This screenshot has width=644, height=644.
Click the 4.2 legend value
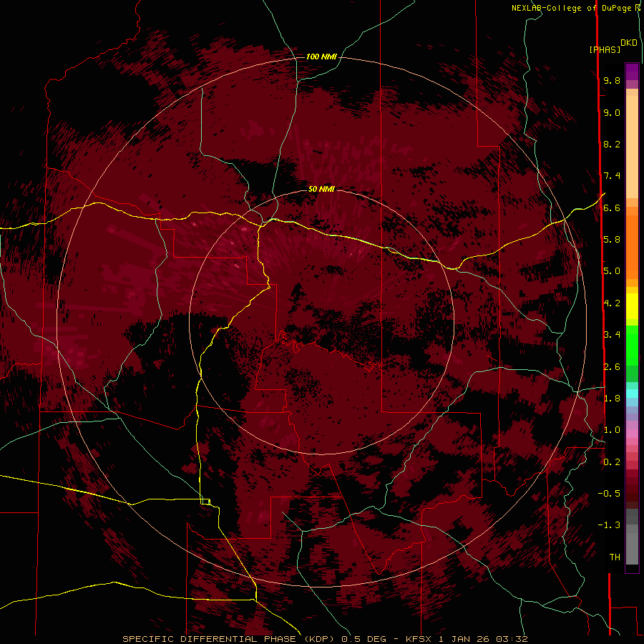click(612, 303)
